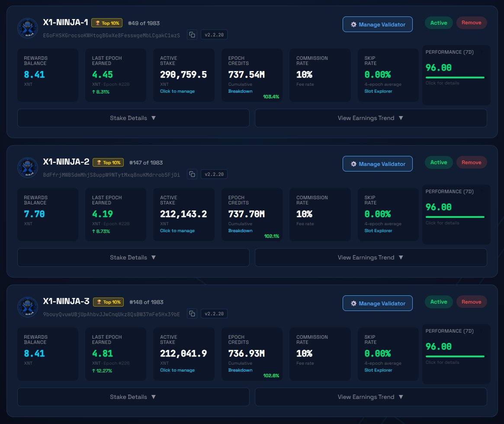Screen dimensions: 504x424
Task: Click the active stake value 212,041.9
Action: pyautogui.click(x=183, y=353)
